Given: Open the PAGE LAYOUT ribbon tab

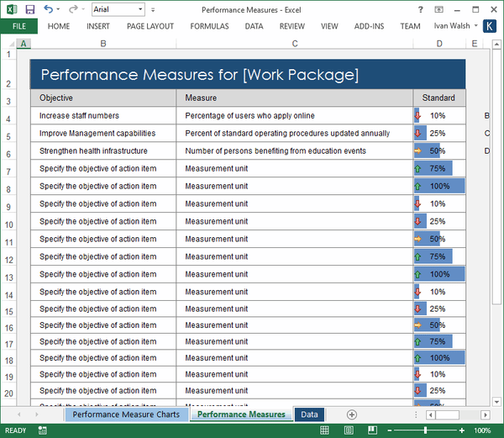Looking at the screenshot, I should coord(150,26).
